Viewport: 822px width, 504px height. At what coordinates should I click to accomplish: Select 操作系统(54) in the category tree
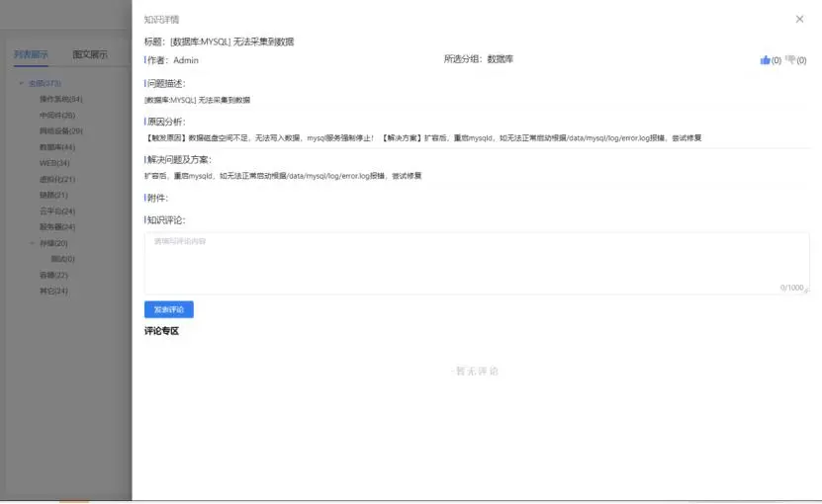[60, 99]
